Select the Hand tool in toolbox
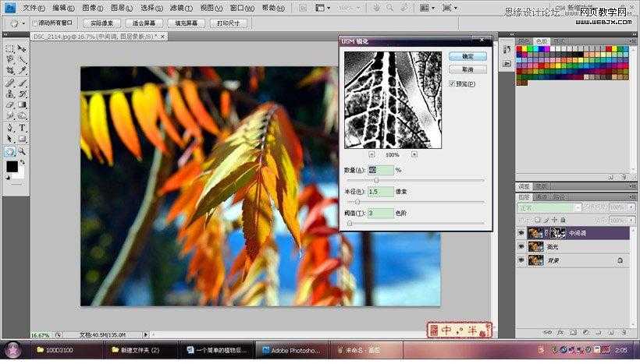The image size is (640, 364). click(10, 152)
